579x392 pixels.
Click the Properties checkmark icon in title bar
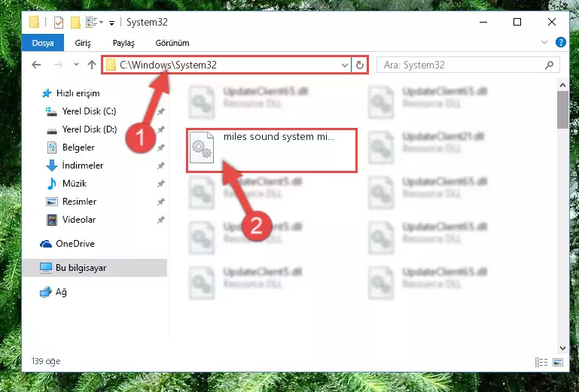58,23
